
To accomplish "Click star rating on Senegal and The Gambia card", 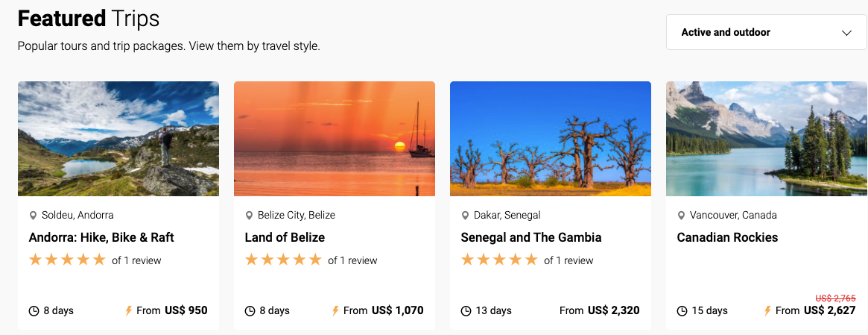I will 499,260.
